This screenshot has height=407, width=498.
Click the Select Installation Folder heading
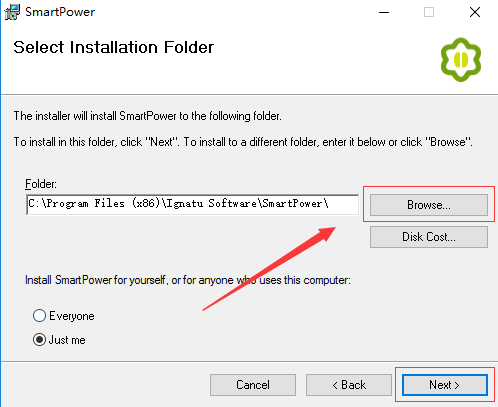[113, 47]
